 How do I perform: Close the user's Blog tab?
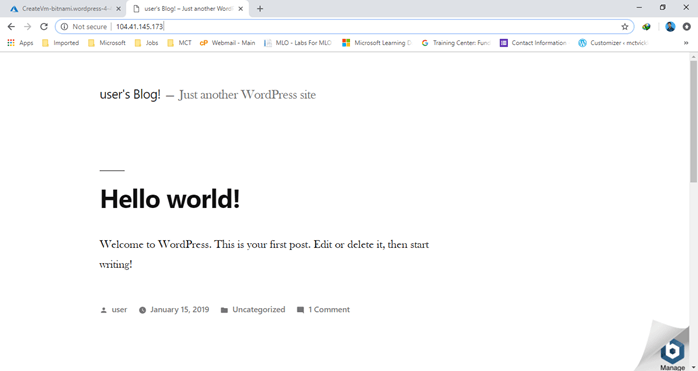(x=240, y=8)
